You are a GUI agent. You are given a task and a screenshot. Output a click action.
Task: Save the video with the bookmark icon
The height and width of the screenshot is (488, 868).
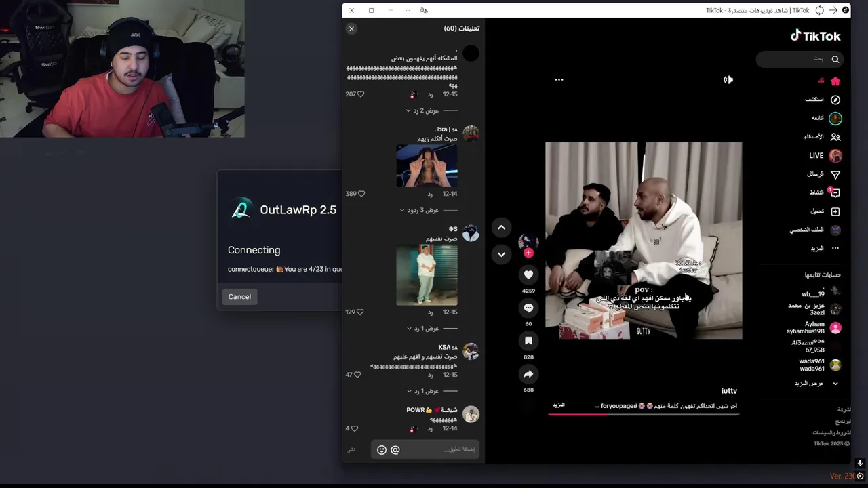point(528,341)
